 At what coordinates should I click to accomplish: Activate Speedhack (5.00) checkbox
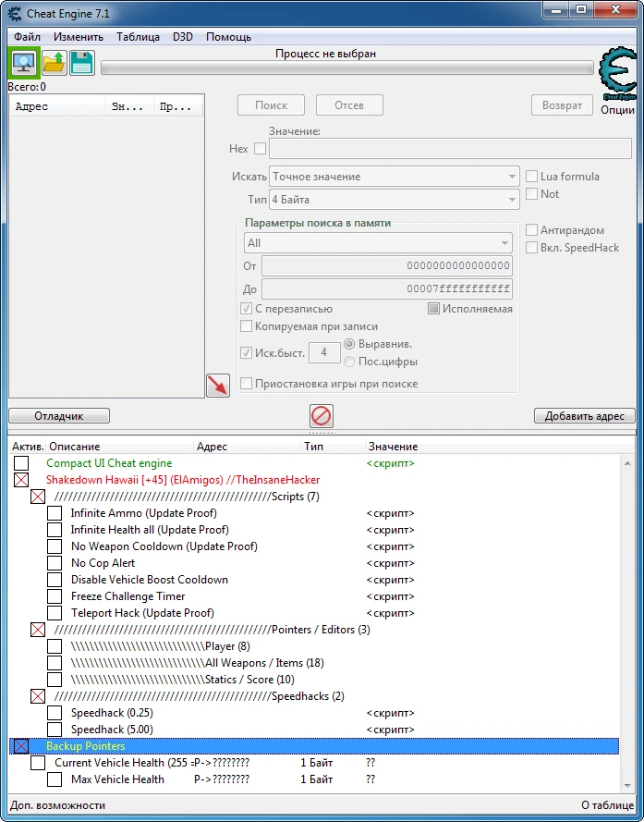[x=55, y=730]
